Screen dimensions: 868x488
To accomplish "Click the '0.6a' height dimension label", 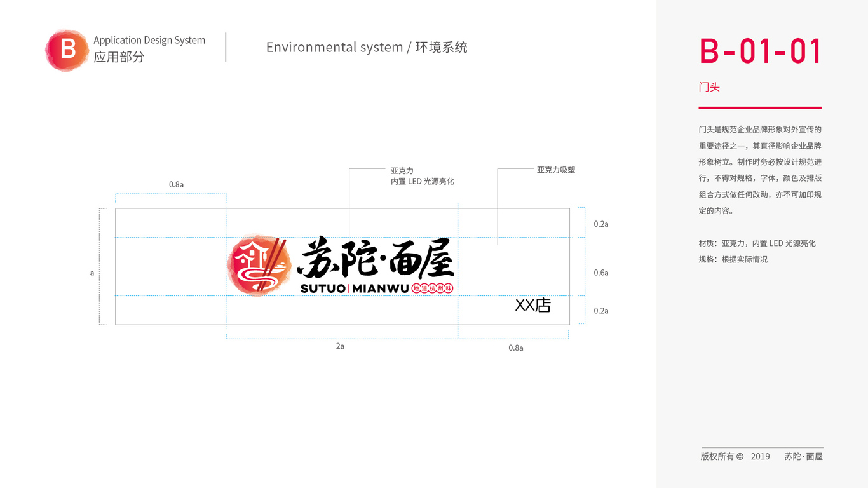I will pyautogui.click(x=601, y=273).
